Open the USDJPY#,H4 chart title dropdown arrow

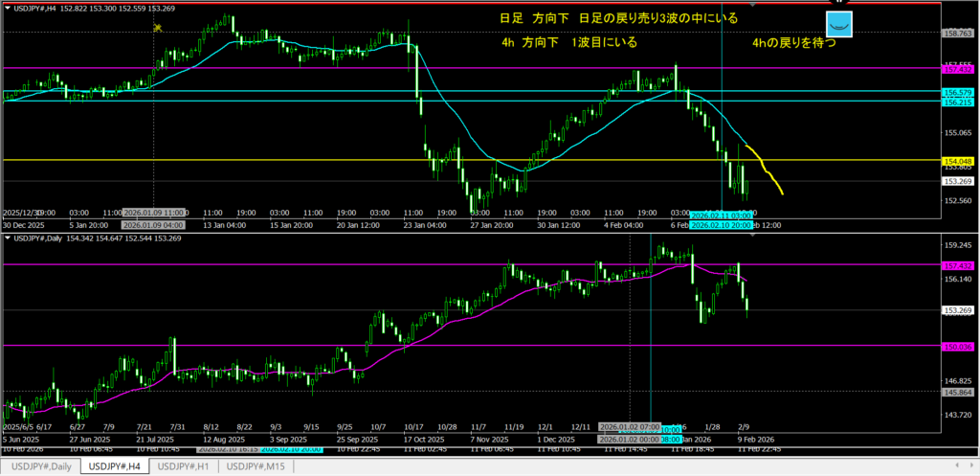[8, 9]
